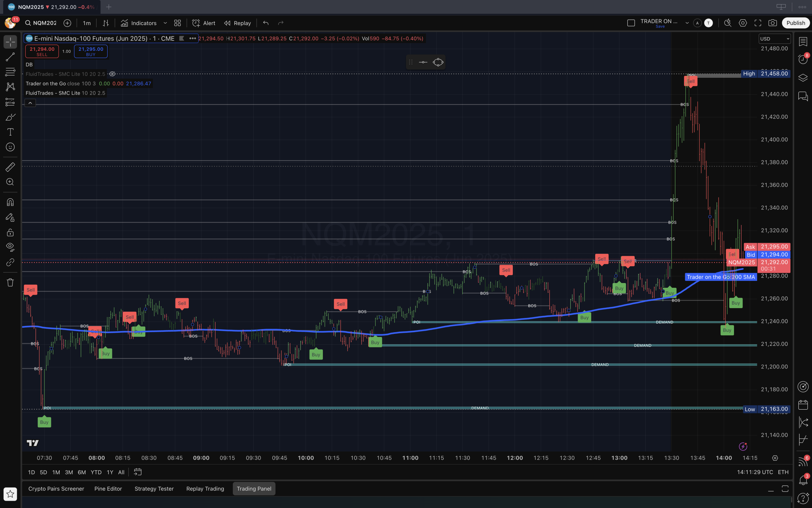Toggle the ETH session setting
Screen dimensions: 812x508
pyautogui.click(x=783, y=472)
